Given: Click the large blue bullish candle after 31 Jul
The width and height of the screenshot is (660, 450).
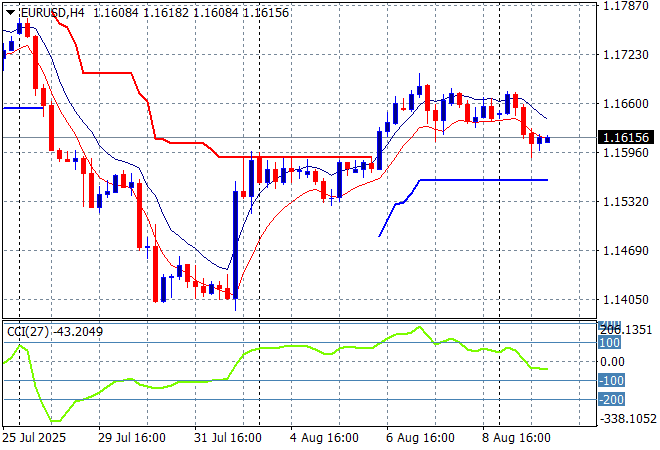Looking at the screenshot, I should [236, 245].
